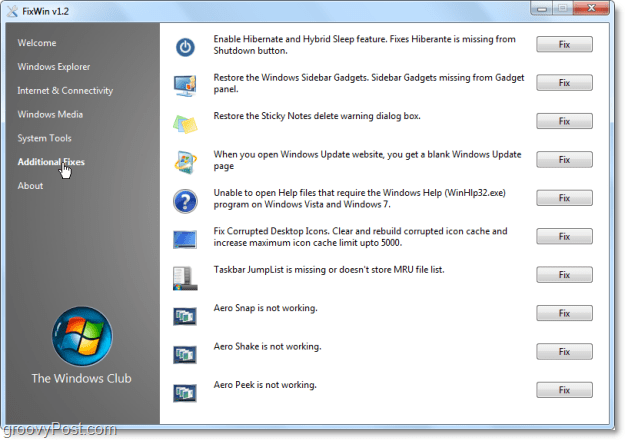The width and height of the screenshot is (625, 440).
Task: Fix Aero Snap not working
Action: [x=564, y=313]
